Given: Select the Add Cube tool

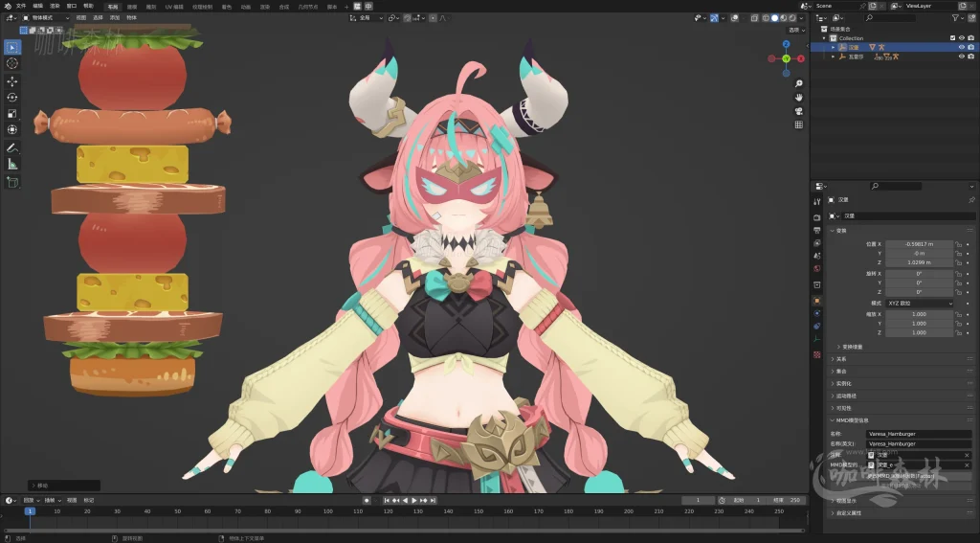Looking at the screenshot, I should 11,182.
